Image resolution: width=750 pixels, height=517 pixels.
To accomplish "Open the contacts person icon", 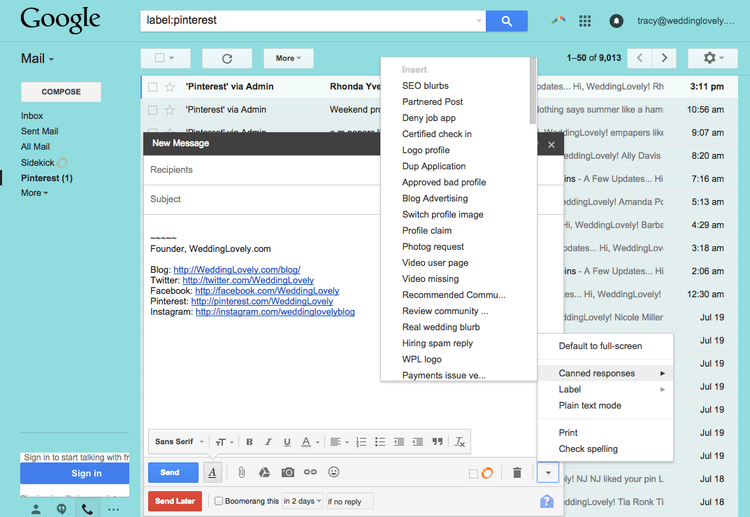I will (x=36, y=509).
